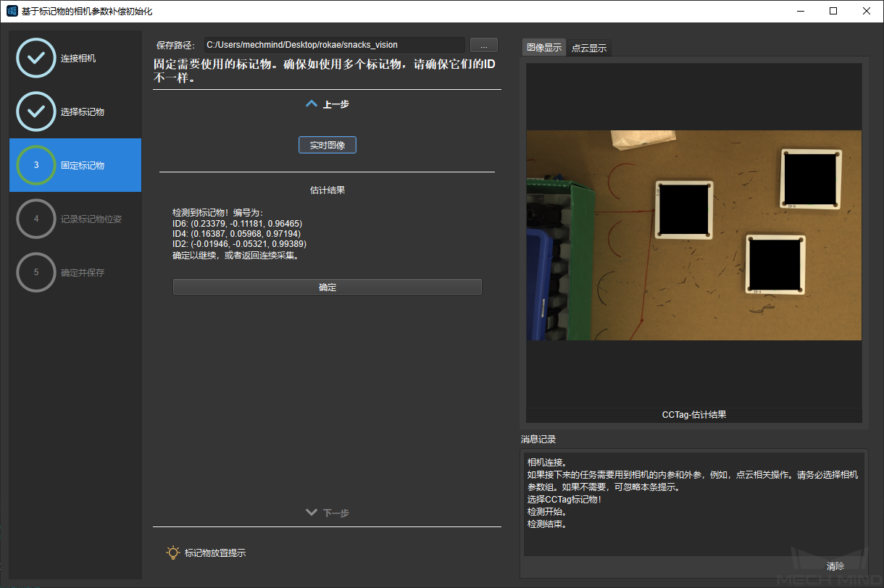Open the browse '...' path button
Screen dimensions: 884x588
[x=484, y=45]
